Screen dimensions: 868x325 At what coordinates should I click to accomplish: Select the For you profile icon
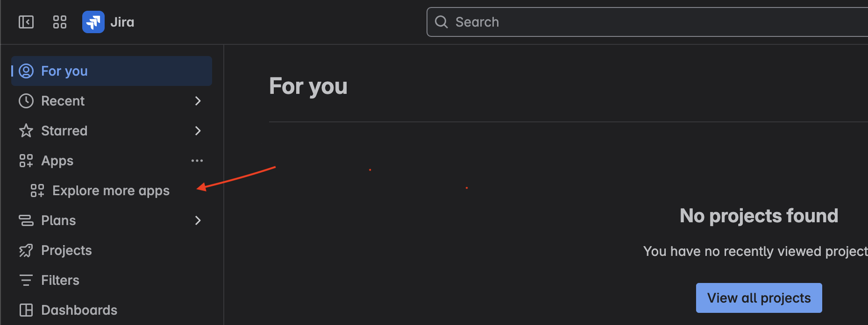pyautogui.click(x=26, y=71)
